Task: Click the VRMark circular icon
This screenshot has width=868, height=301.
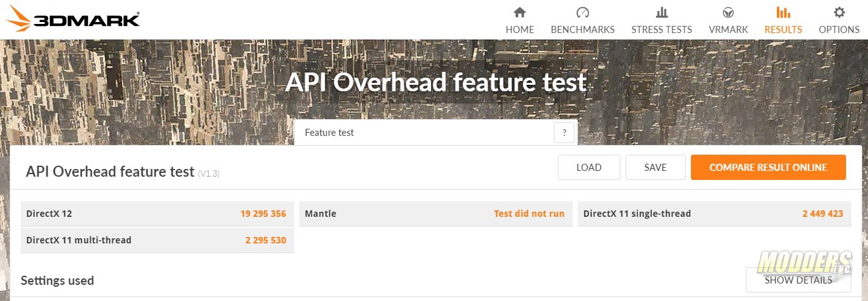Action: tap(728, 12)
